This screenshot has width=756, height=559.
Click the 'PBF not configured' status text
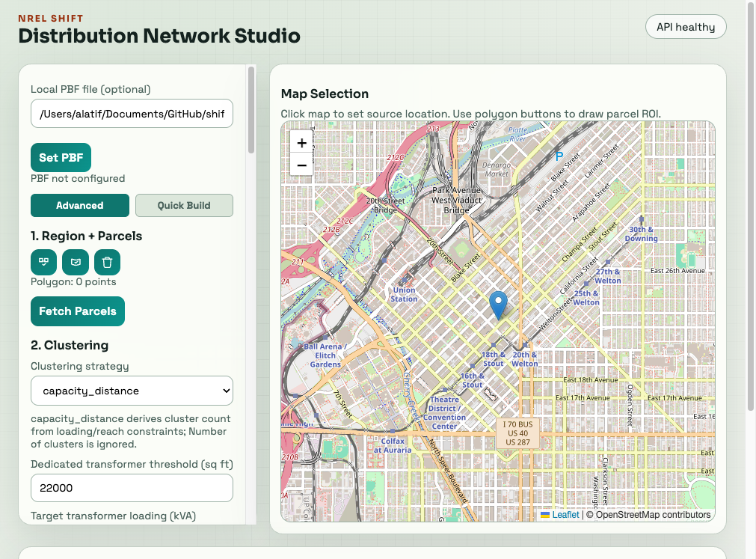(x=78, y=178)
